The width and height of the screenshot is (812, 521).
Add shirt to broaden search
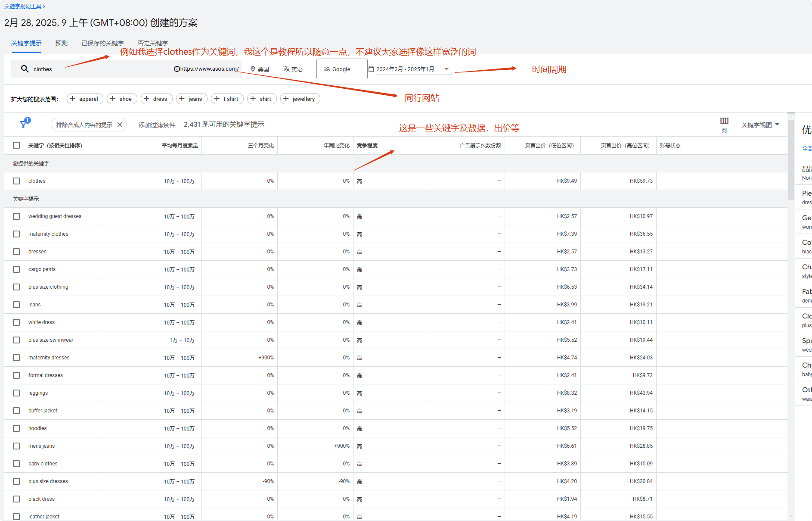(x=262, y=99)
